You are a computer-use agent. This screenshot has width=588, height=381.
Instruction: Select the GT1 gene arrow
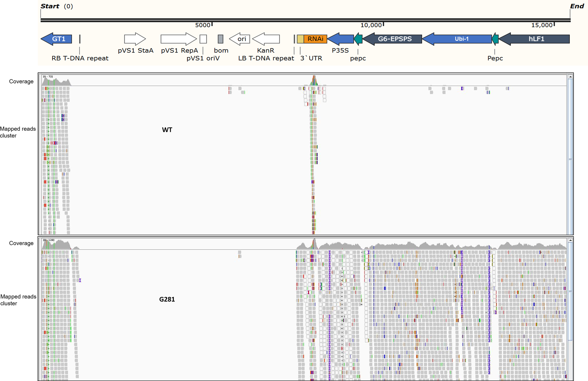click(56, 38)
